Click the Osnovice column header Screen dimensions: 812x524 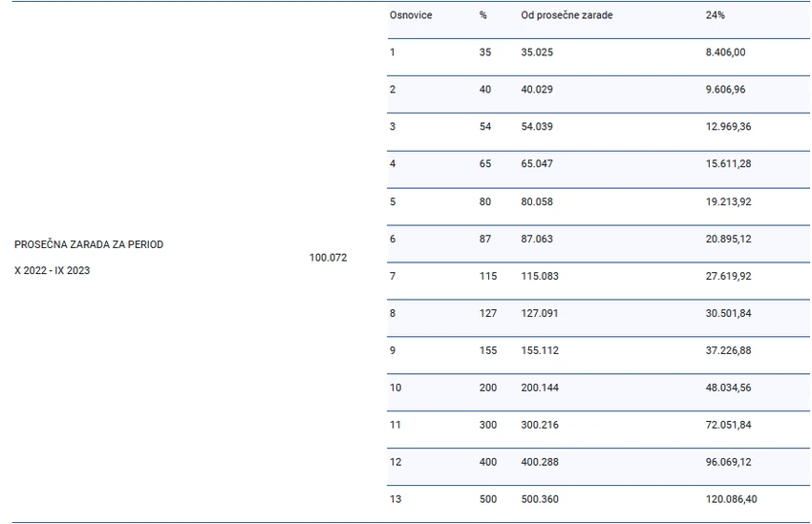pyautogui.click(x=411, y=15)
